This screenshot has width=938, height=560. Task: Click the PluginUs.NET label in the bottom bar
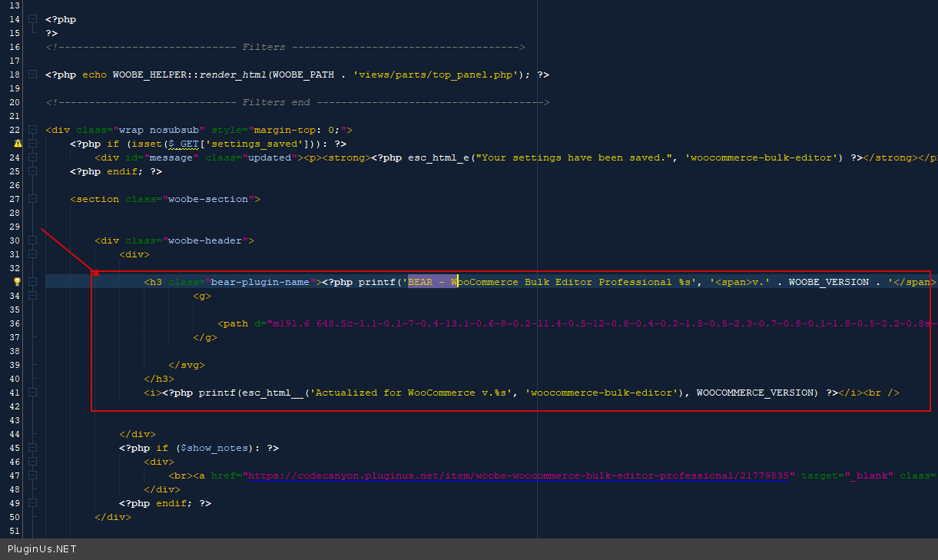pos(42,549)
